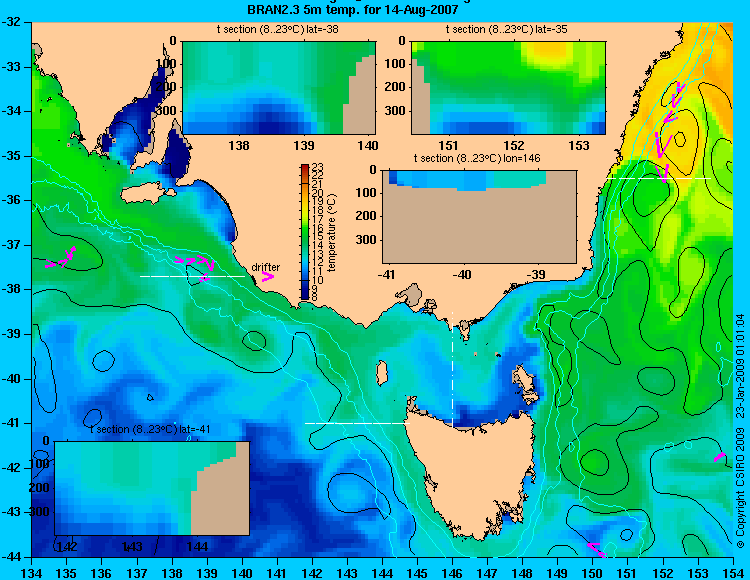Click longitude tick 151 in the lat=-35 inset

449,145
